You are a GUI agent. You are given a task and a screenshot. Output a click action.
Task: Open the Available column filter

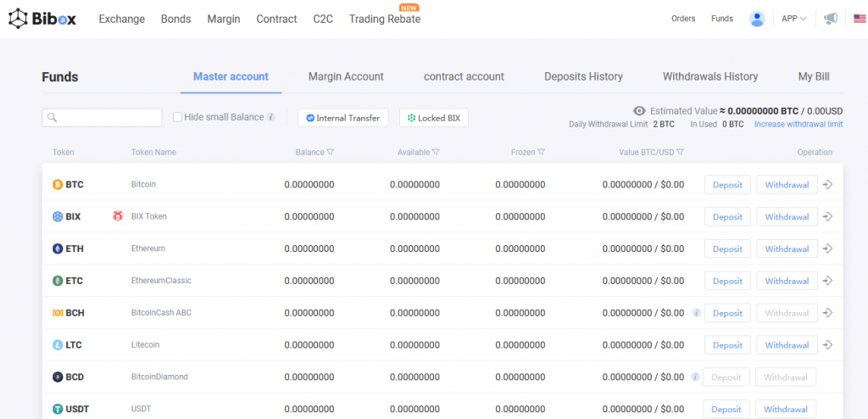click(x=437, y=153)
